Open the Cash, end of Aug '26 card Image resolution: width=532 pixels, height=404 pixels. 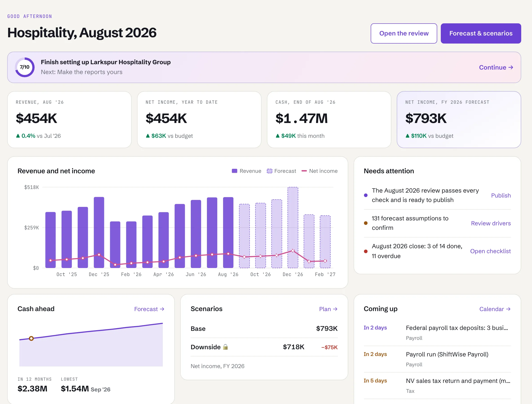point(329,119)
